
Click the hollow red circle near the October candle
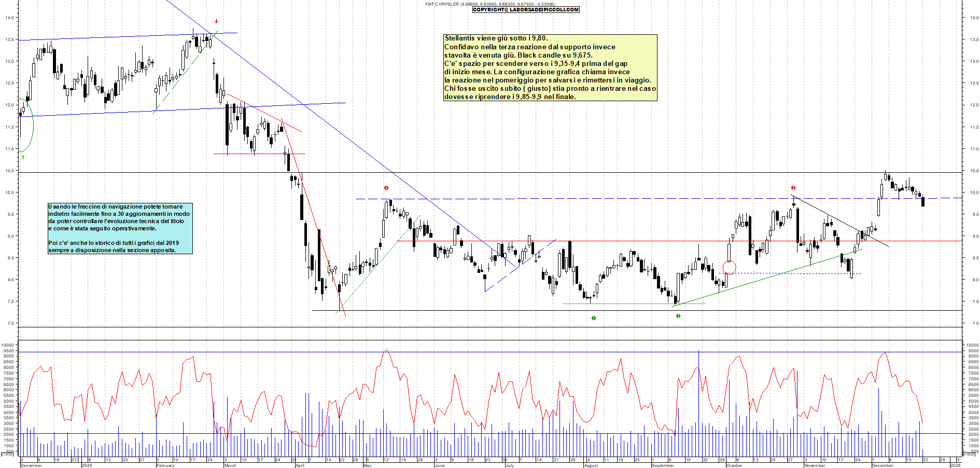point(729,268)
